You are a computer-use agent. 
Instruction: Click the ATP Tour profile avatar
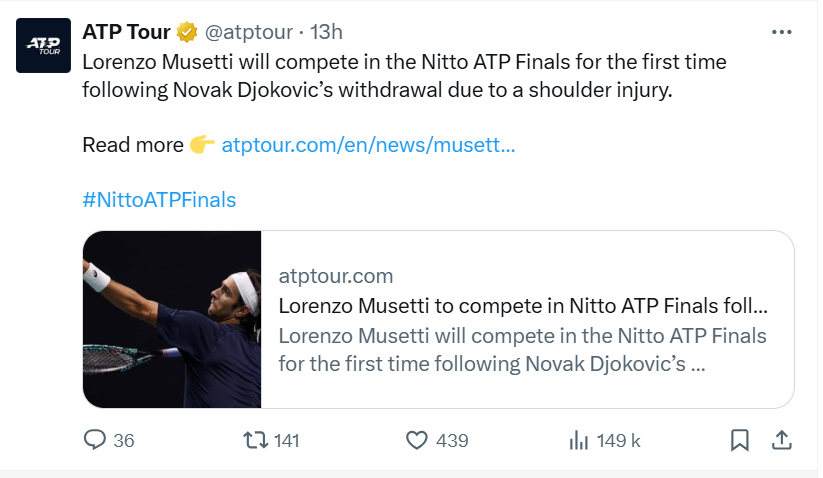coord(43,45)
